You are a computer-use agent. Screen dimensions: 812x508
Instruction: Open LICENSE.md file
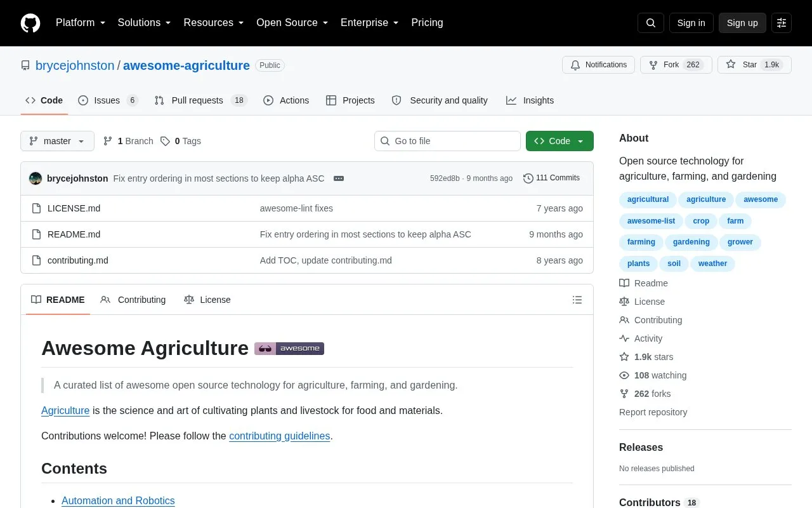click(74, 208)
